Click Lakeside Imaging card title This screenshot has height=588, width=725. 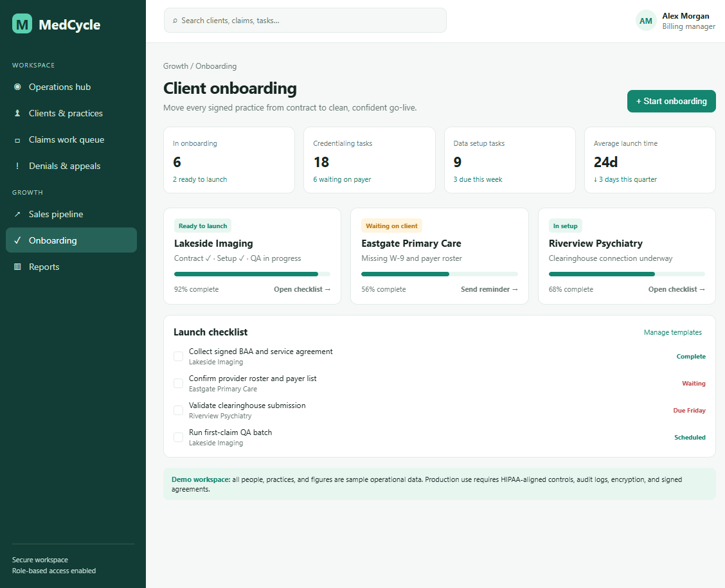pyautogui.click(x=213, y=244)
